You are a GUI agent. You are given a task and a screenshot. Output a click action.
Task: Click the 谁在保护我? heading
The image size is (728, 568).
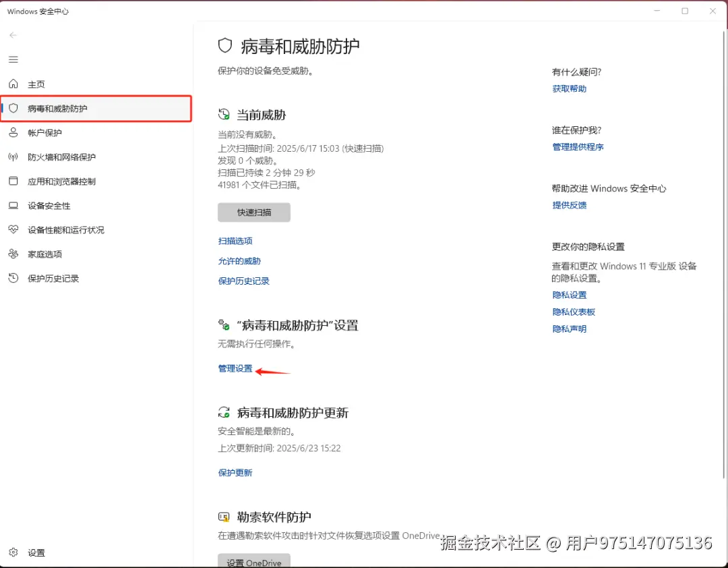click(576, 130)
